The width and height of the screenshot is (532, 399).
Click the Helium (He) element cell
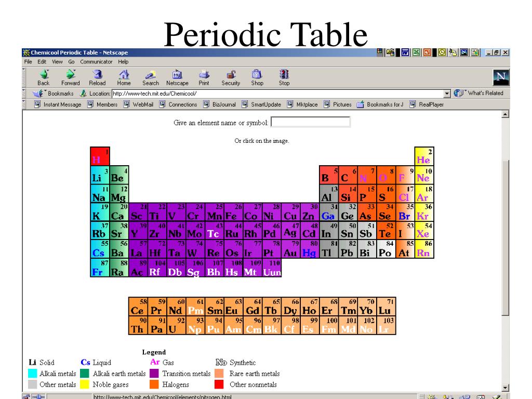coord(424,156)
